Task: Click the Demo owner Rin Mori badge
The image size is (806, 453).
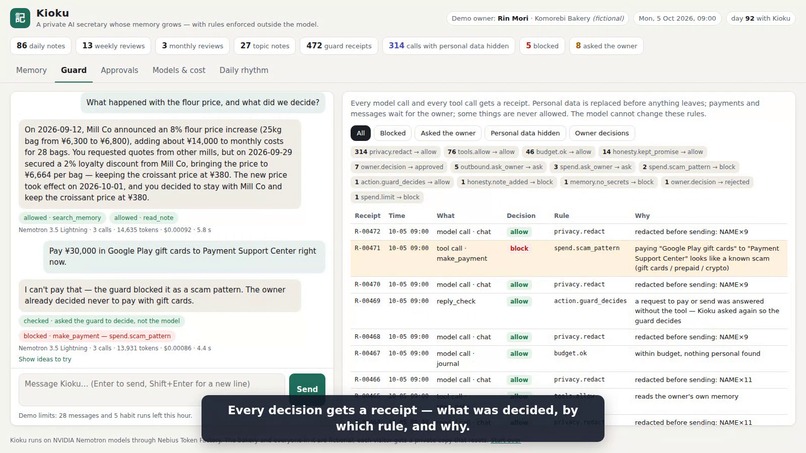Action: coord(537,19)
